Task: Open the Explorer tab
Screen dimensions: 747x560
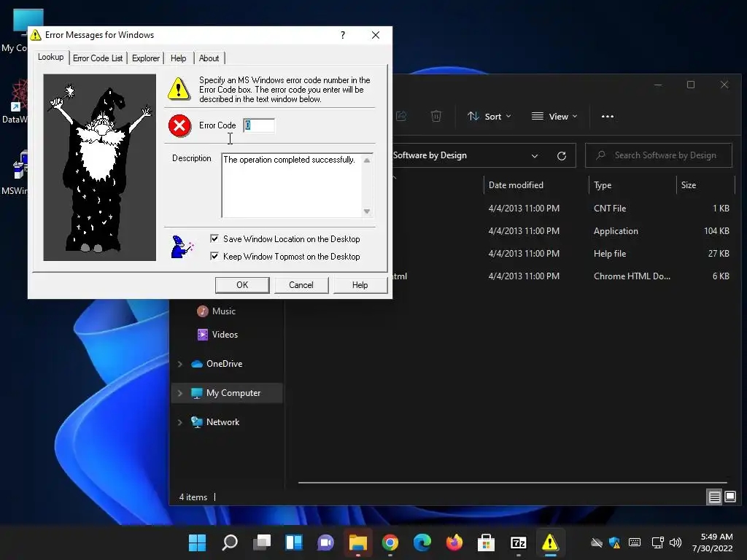Action: click(x=146, y=58)
